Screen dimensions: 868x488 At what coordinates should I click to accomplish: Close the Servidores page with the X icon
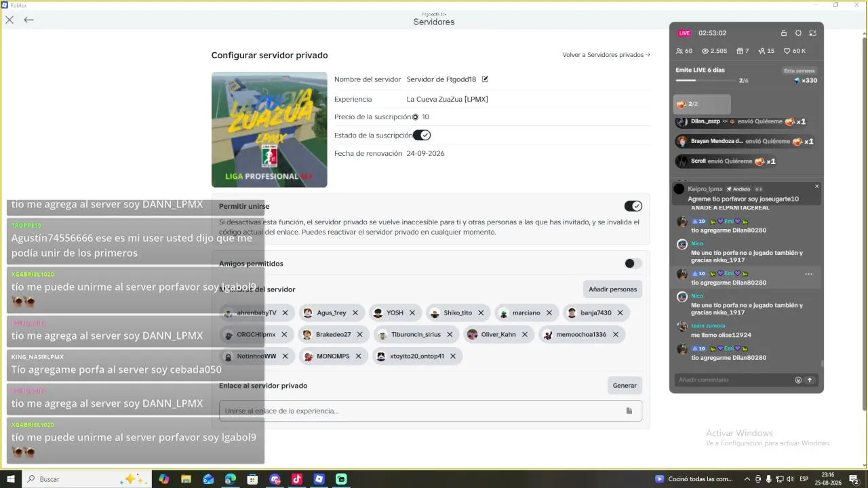(9, 20)
